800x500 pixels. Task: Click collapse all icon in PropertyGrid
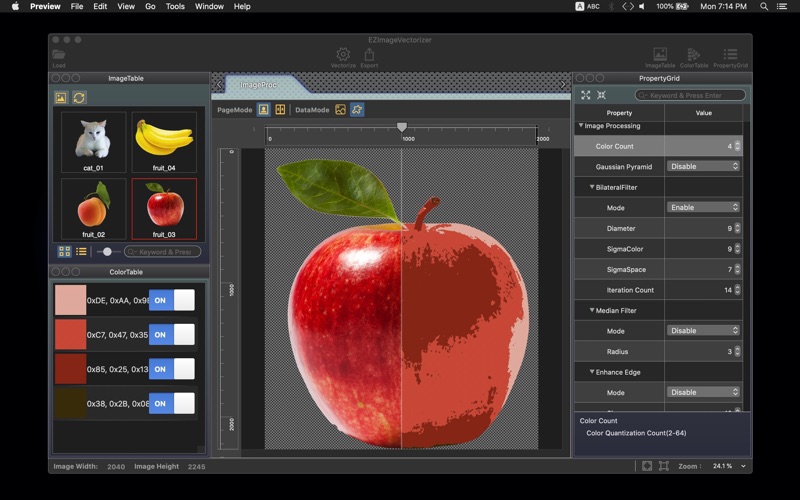(x=602, y=95)
